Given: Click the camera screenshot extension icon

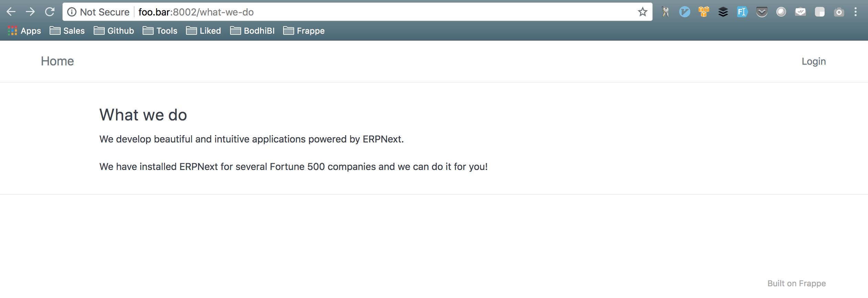Looking at the screenshot, I should coord(839,12).
